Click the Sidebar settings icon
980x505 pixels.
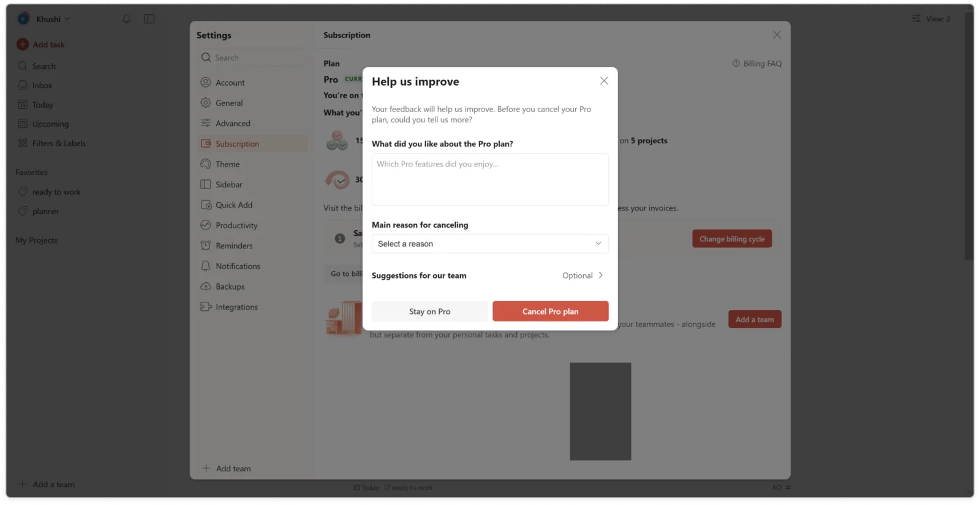pos(206,184)
